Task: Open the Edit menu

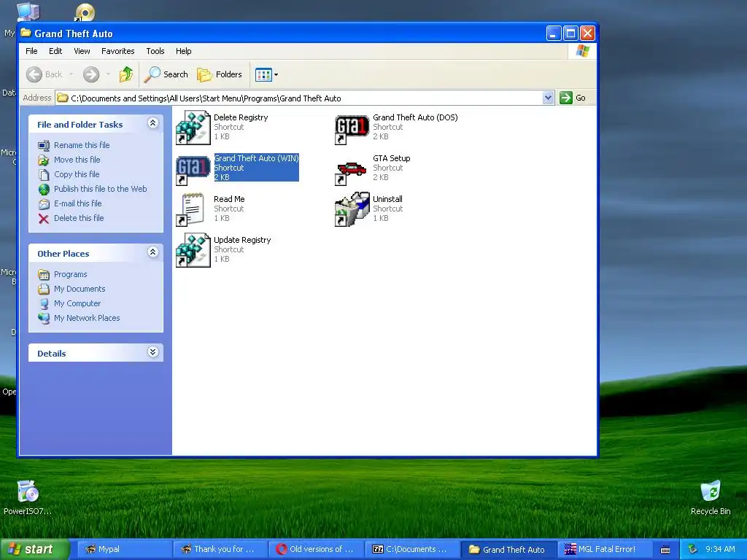Action: (x=55, y=51)
